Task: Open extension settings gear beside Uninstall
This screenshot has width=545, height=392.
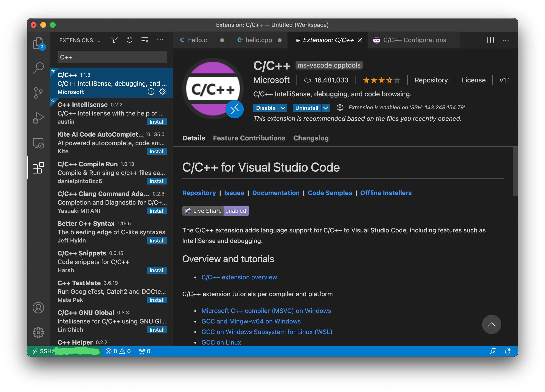Action: tap(340, 108)
